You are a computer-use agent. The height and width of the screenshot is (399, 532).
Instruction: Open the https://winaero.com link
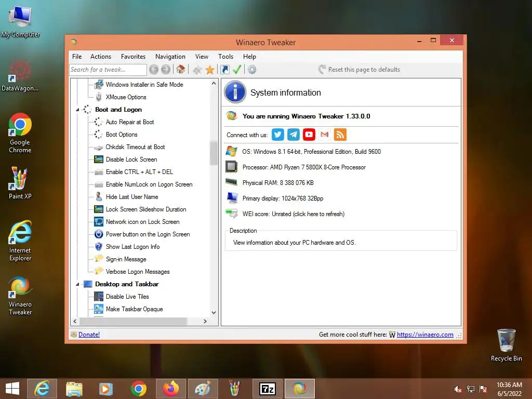pyautogui.click(x=425, y=335)
